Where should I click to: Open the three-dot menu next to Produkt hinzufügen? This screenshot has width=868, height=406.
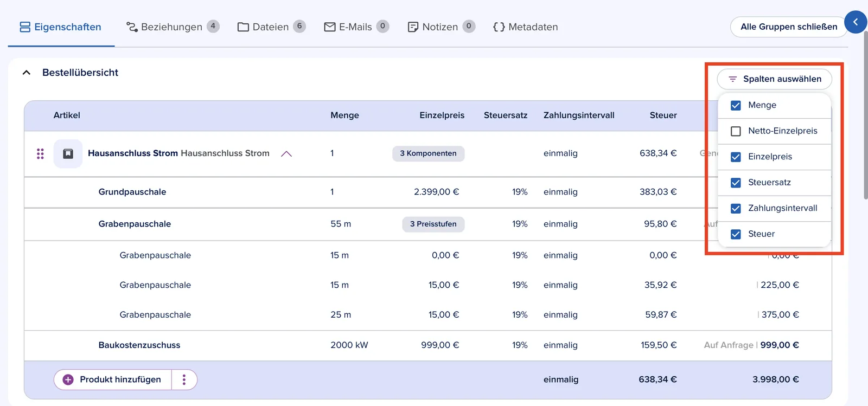184,379
